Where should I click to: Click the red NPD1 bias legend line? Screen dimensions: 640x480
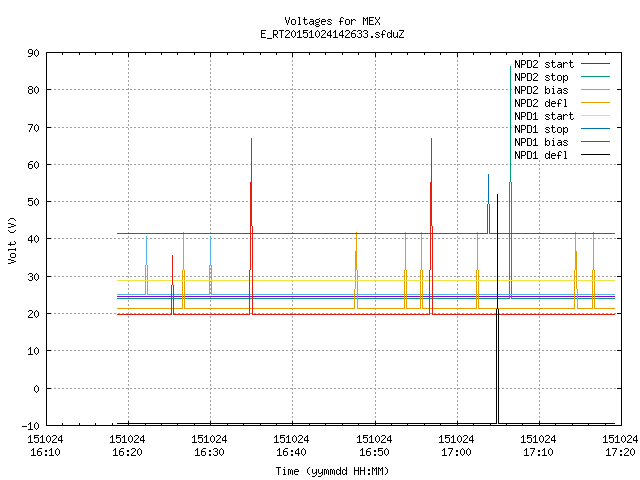(595, 142)
